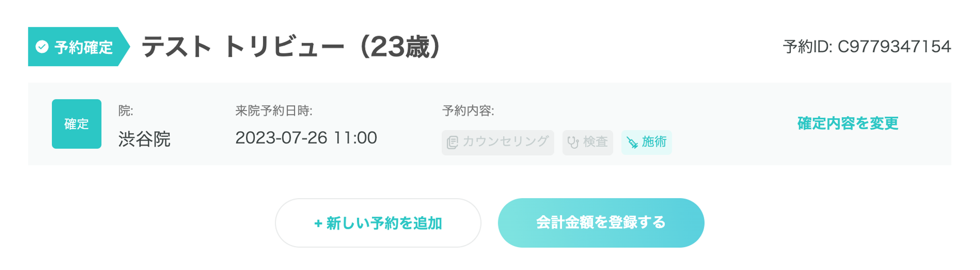This screenshot has height=270, width=980.
Task: Select the 検査 tag label
Action: 595,142
